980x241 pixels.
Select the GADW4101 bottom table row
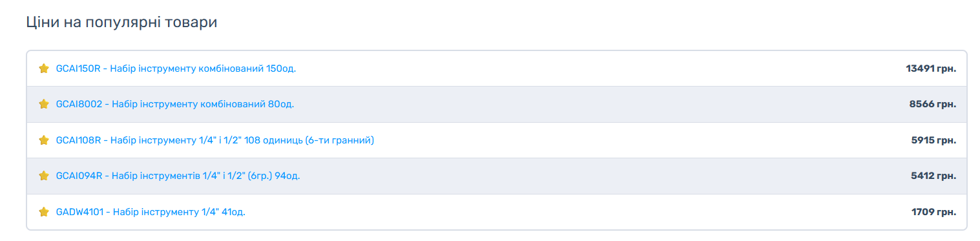pyautogui.click(x=496, y=212)
